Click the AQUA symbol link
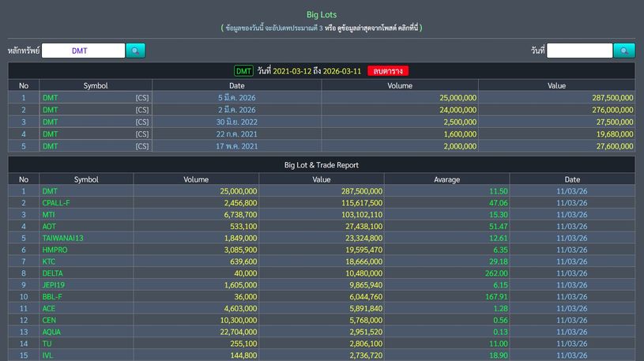The height and width of the screenshot is (361, 644). point(51,332)
